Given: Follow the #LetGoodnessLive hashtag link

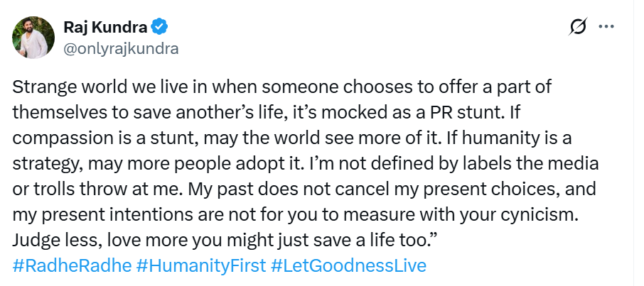Looking at the screenshot, I should [x=349, y=266].
